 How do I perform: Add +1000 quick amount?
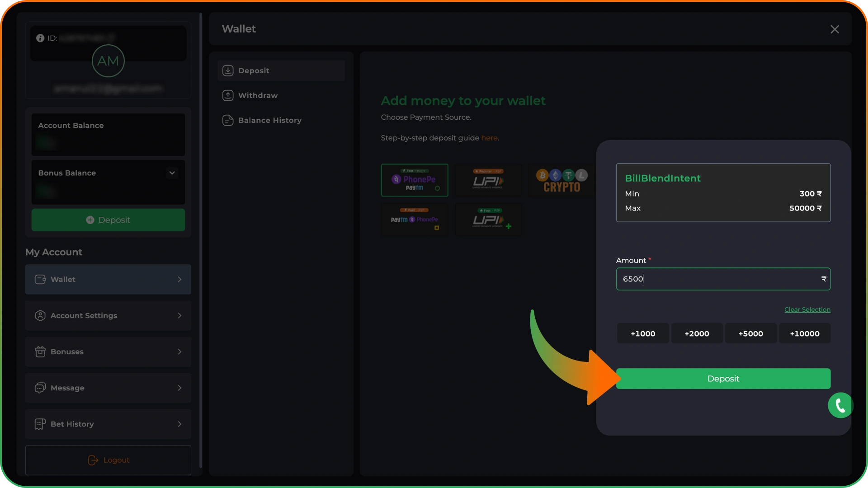[x=643, y=333]
